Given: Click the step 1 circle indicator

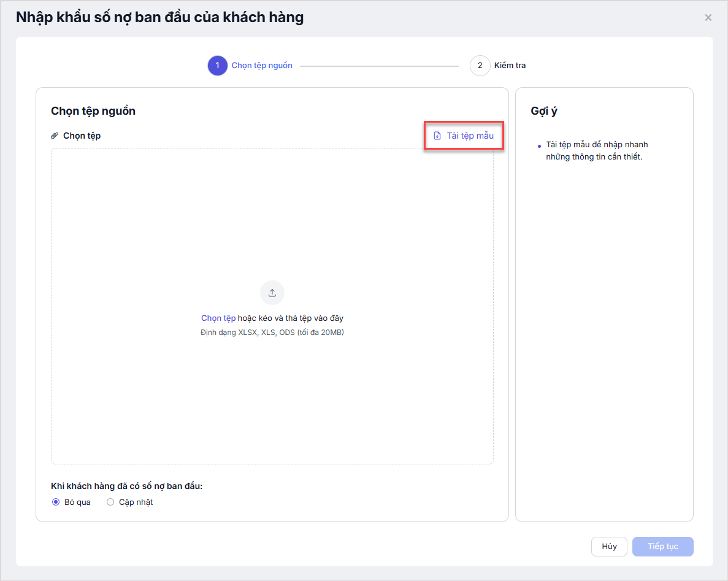Looking at the screenshot, I should 217,66.
